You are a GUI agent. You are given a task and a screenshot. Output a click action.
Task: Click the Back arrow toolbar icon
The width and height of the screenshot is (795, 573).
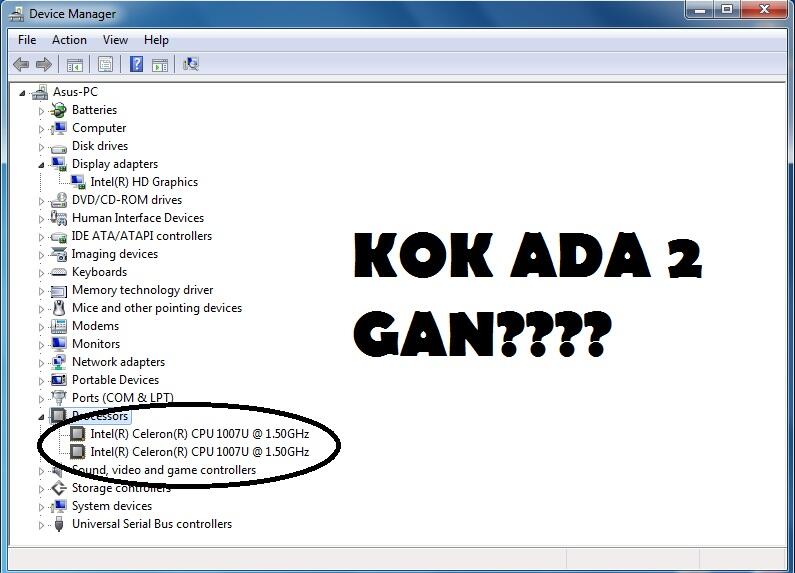pos(21,64)
